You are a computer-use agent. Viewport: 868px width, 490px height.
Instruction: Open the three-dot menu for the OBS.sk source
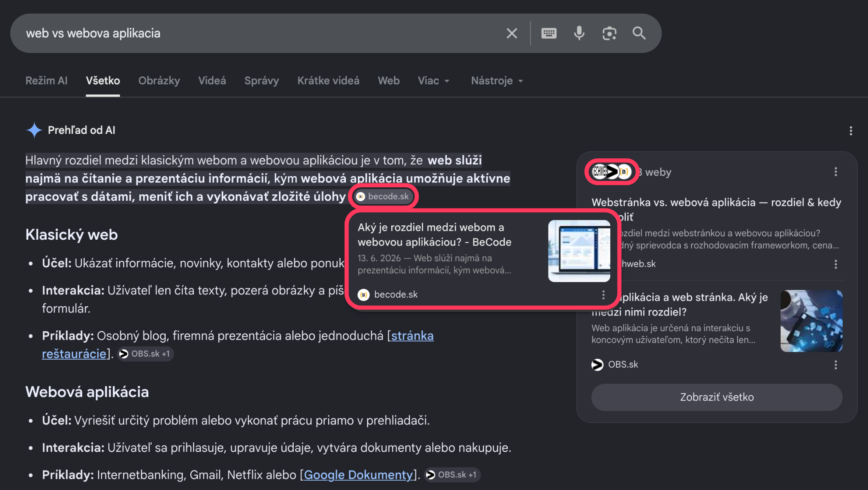pyautogui.click(x=835, y=365)
